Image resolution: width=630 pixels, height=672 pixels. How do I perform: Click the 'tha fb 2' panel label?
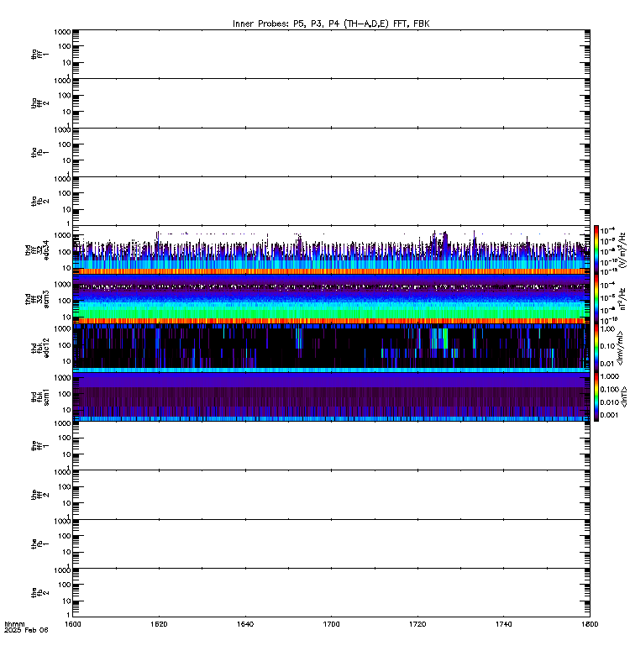(39, 201)
